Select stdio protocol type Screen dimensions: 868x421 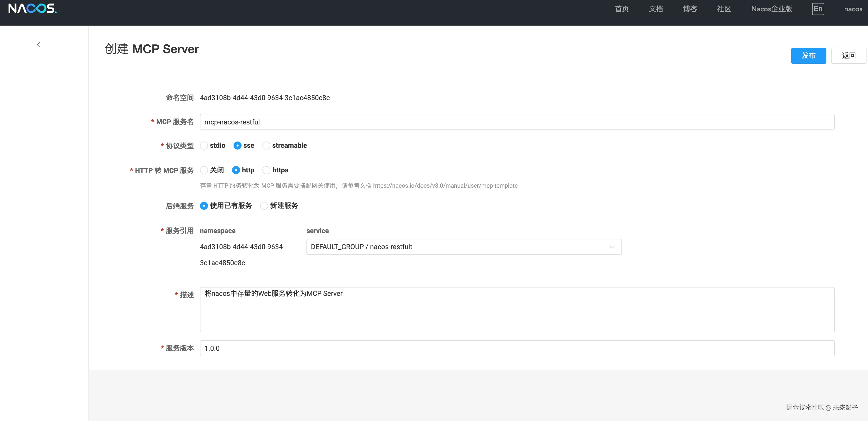point(204,146)
